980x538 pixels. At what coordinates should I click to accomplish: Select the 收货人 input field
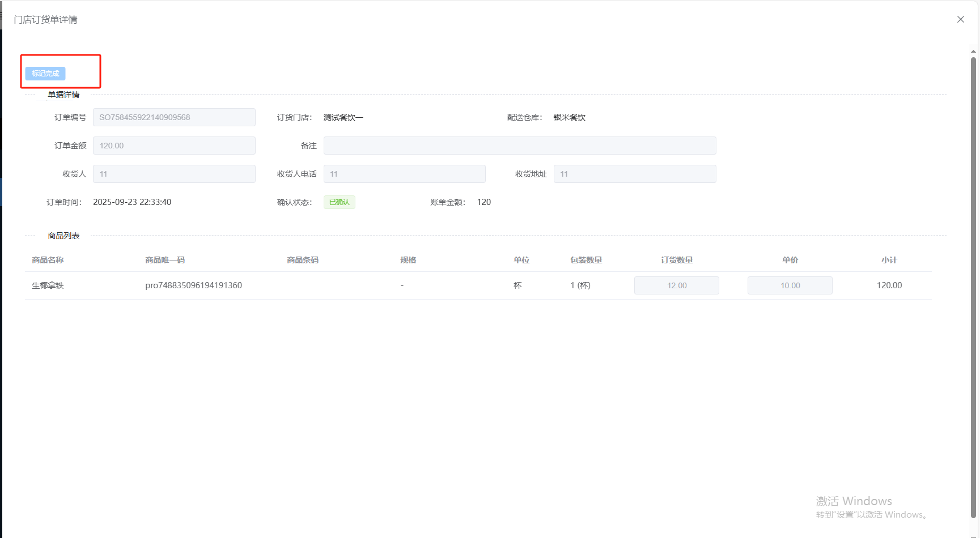click(x=174, y=174)
